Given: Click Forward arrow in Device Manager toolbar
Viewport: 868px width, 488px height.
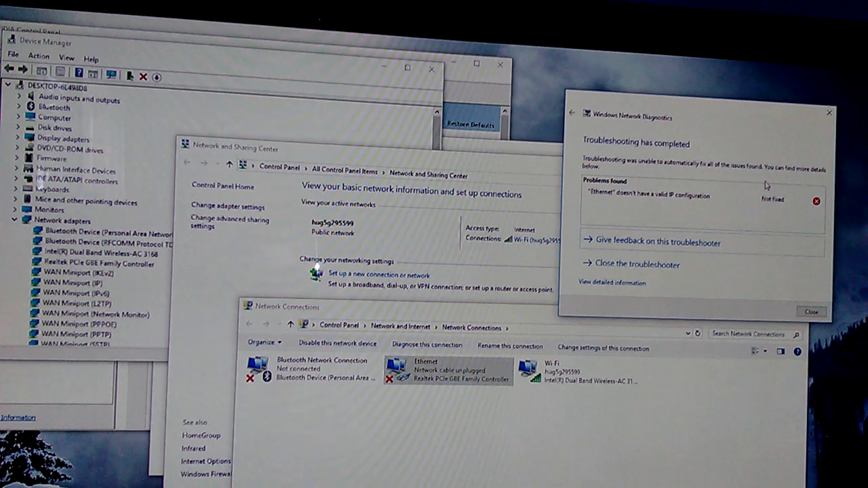Looking at the screenshot, I should [23, 70].
